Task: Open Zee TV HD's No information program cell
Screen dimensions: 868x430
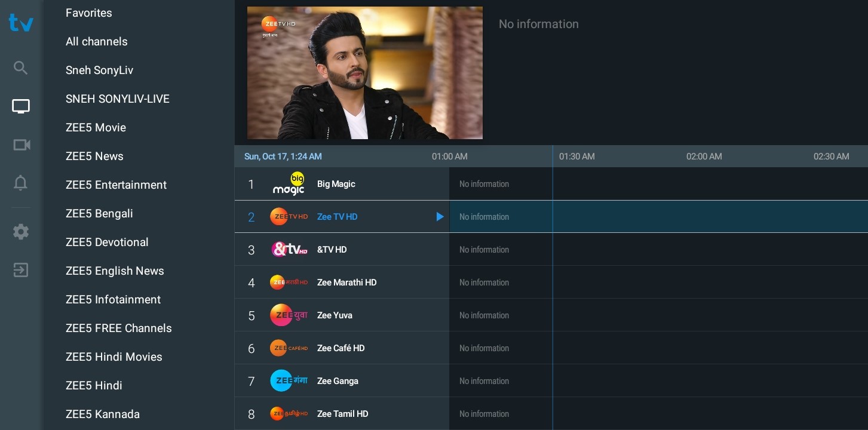Action: (x=658, y=217)
